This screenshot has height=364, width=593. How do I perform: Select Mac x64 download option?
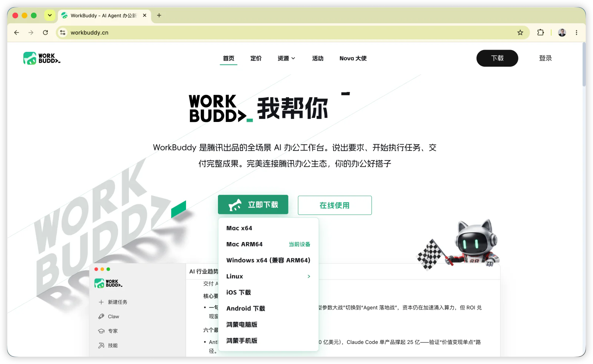tap(268, 228)
